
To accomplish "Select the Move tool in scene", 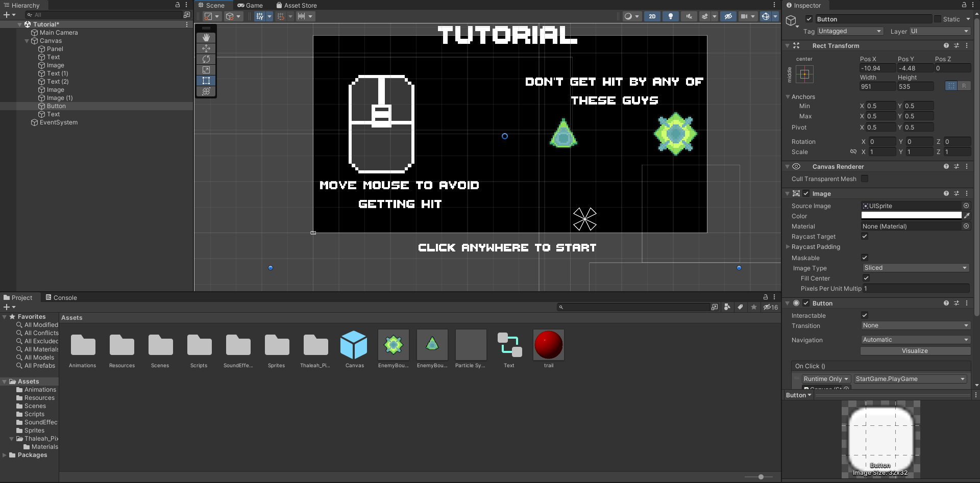I will tap(206, 48).
